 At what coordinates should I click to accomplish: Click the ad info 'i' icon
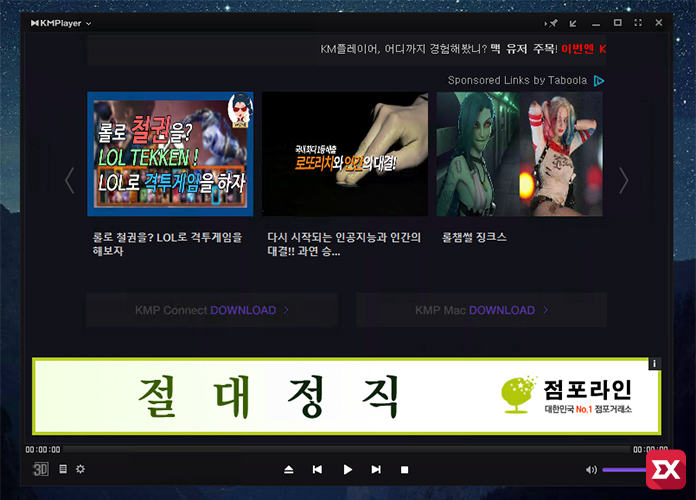click(655, 364)
